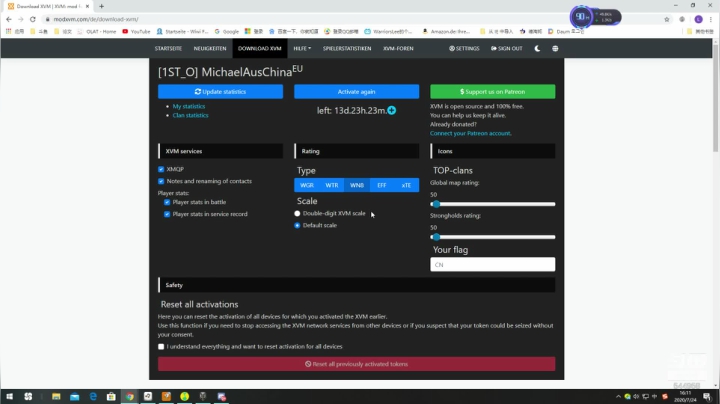The height and width of the screenshot is (404, 720).
Task: Open the Windows Start menu
Action: point(9,396)
